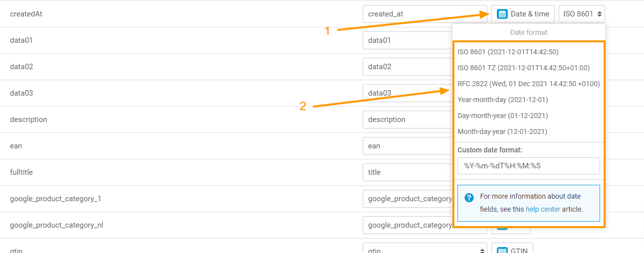The width and height of the screenshot is (644, 253).
Task: Open the ISO 8601 format dropdown
Action: (582, 14)
